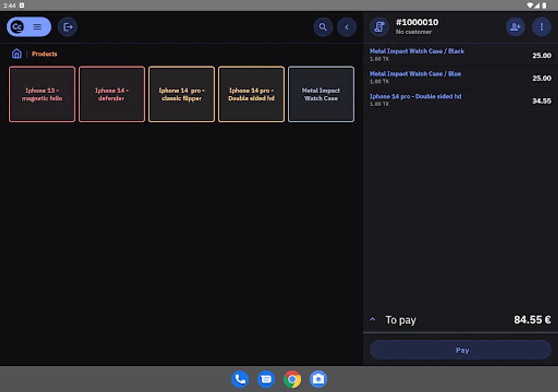Open the Phone app in dock
The image size is (558, 392).
(x=240, y=379)
